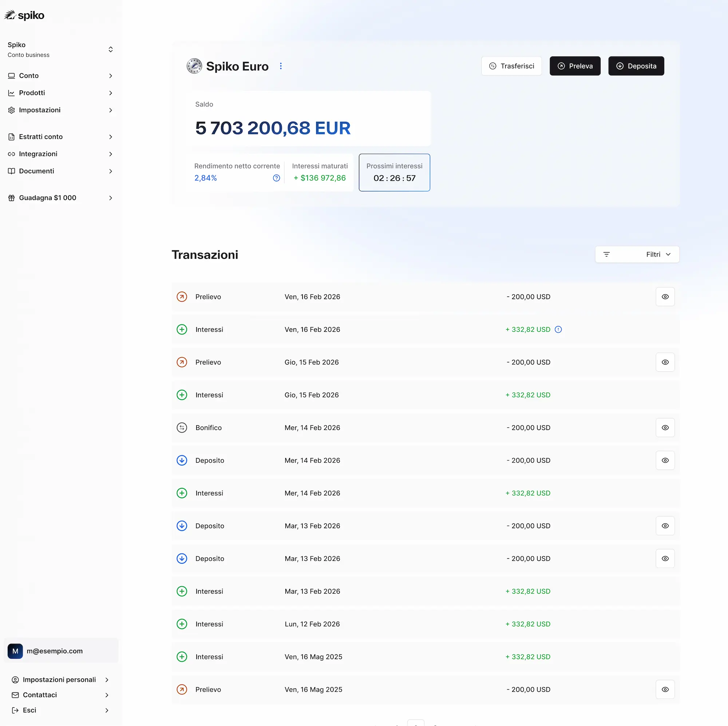Open the Integrazioni section
Viewport: 728px width, 726px height.
click(x=61, y=154)
